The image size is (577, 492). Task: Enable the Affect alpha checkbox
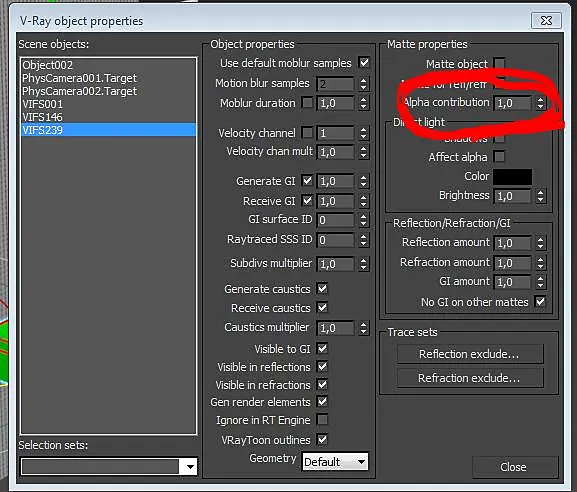click(x=499, y=156)
